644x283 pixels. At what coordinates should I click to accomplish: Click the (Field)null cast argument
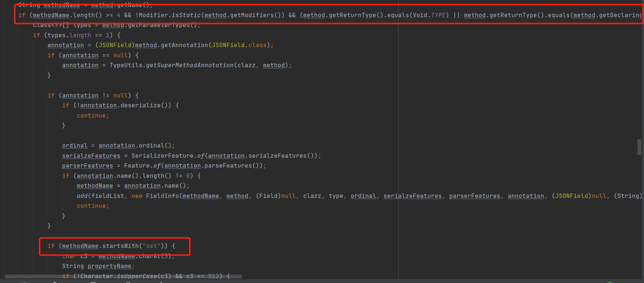click(x=275, y=196)
